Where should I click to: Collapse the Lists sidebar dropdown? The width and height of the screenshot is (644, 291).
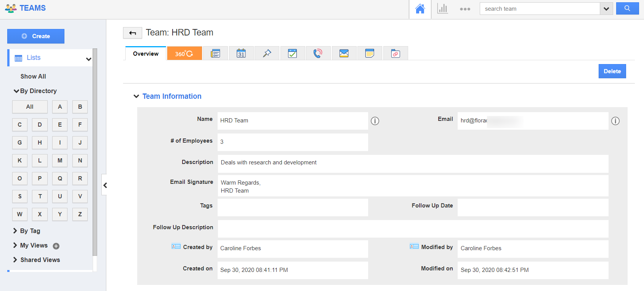pyautogui.click(x=88, y=59)
